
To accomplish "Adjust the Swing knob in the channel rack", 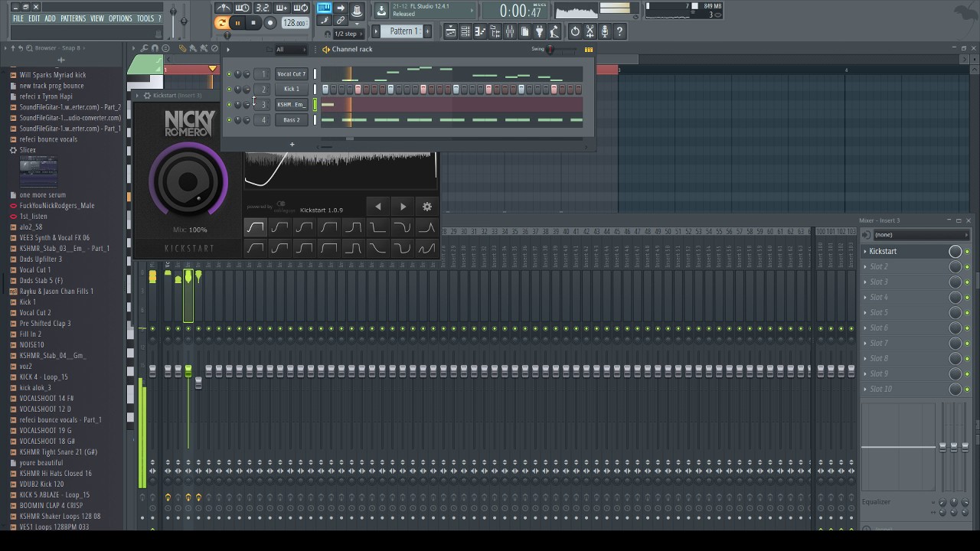I will coord(550,50).
